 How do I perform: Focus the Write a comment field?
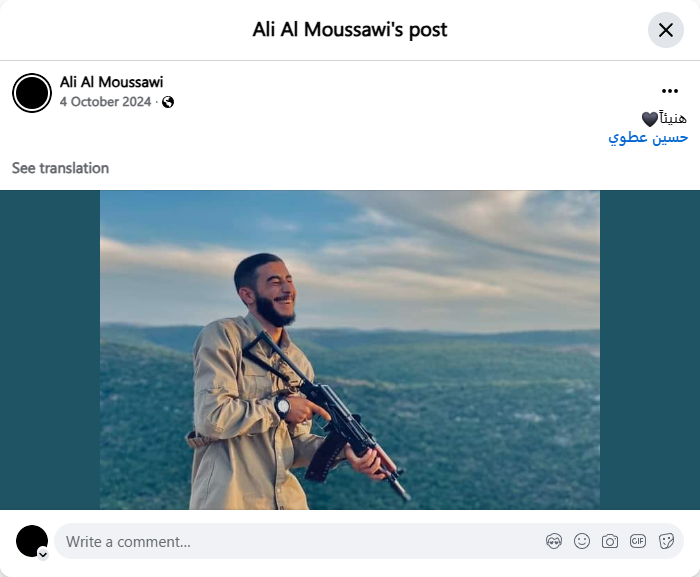click(300, 541)
